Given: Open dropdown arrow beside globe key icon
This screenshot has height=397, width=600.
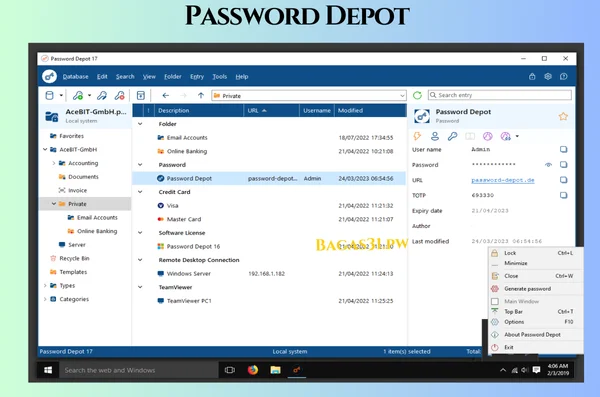Looking at the screenshot, I should [x=517, y=136].
